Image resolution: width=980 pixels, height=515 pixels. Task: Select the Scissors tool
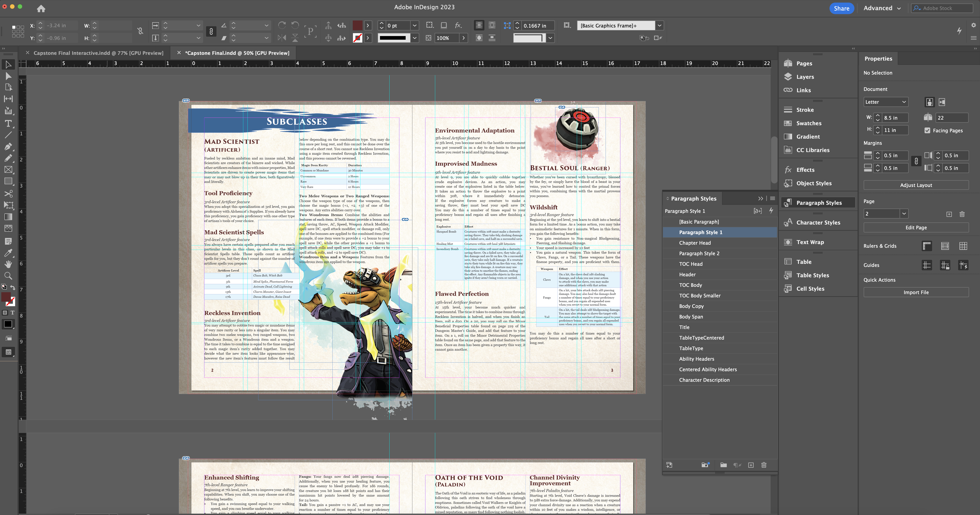coord(8,194)
